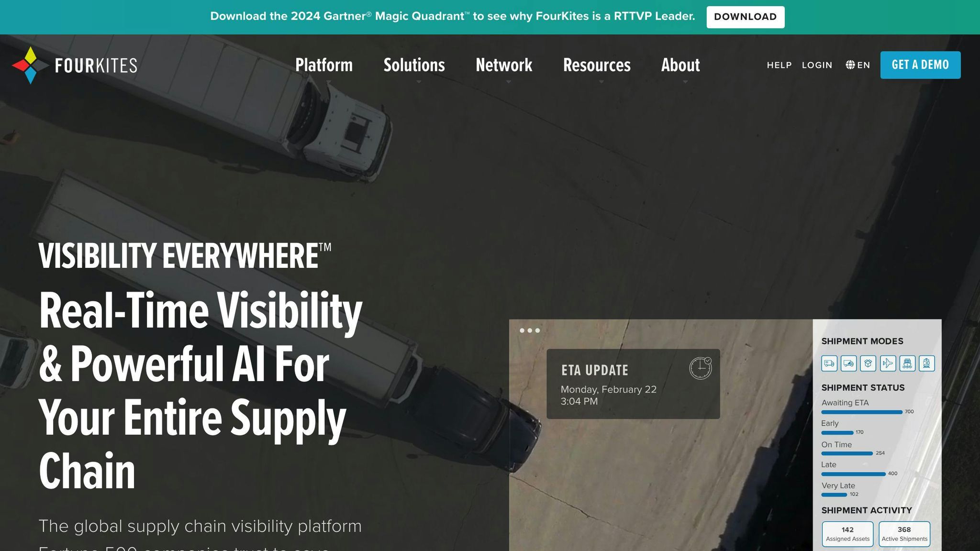
Task: Click the Download button in banner
Action: click(x=745, y=17)
